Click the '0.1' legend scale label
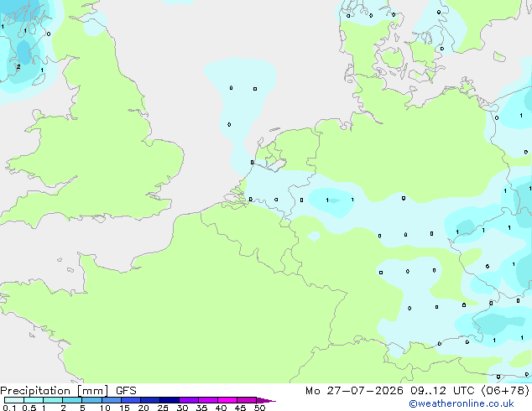 click(x=9, y=408)
